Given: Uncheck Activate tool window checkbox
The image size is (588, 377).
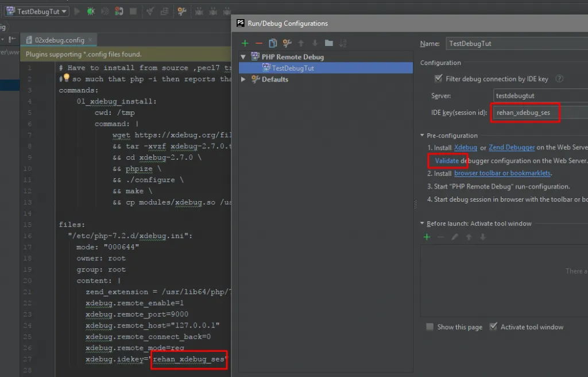Looking at the screenshot, I should [493, 327].
